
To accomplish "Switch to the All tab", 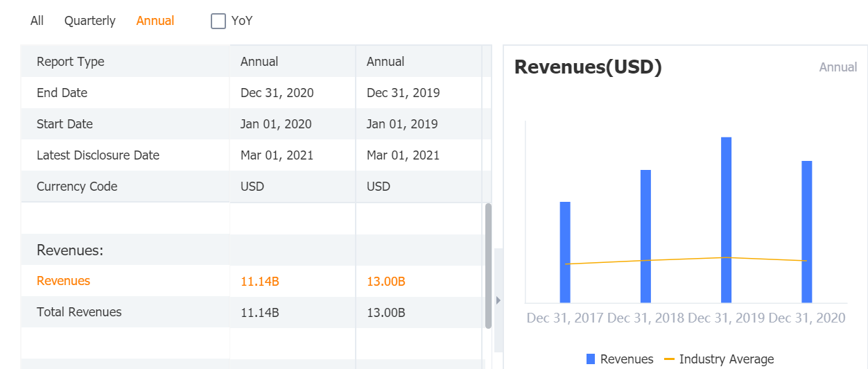I will point(37,21).
